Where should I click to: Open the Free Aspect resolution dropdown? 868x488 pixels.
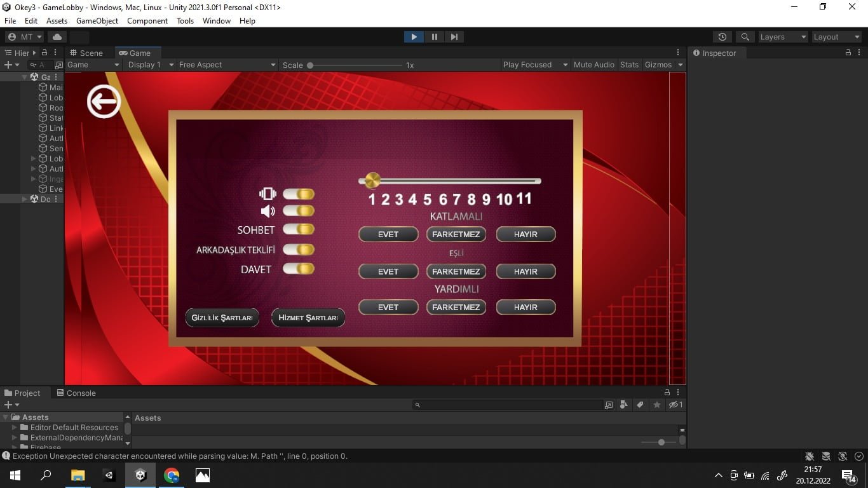(227, 65)
